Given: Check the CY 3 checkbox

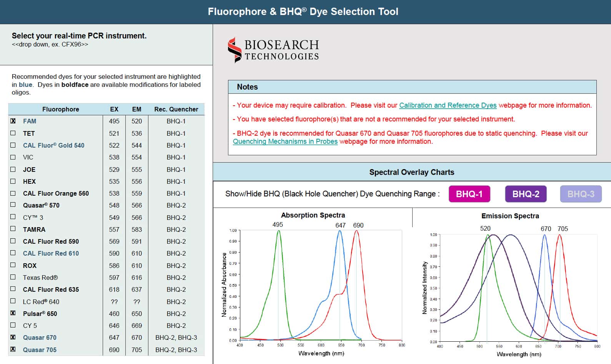Looking at the screenshot, I should [x=13, y=217].
